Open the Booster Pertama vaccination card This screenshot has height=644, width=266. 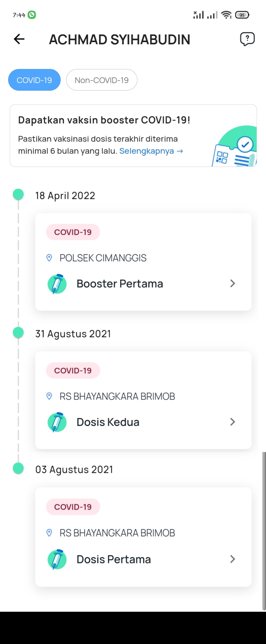pyautogui.click(x=143, y=262)
